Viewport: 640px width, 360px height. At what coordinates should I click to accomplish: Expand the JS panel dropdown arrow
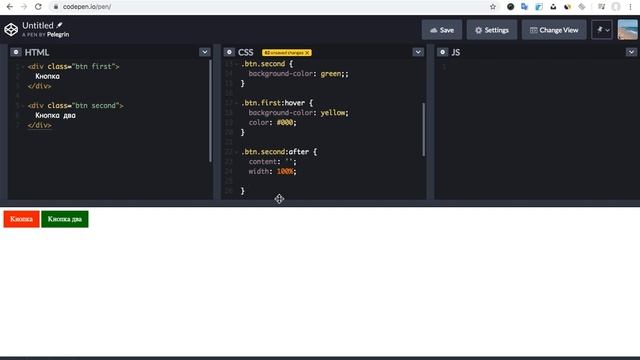631,52
